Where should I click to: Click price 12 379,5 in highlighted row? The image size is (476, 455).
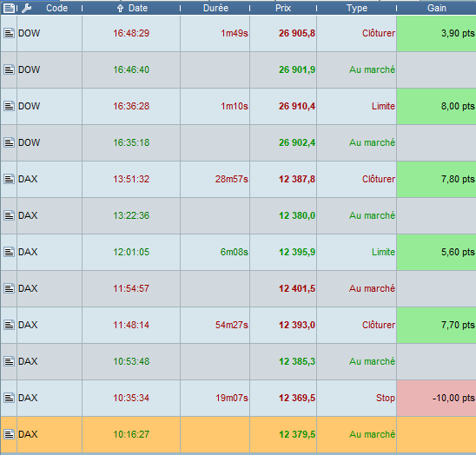(x=297, y=434)
